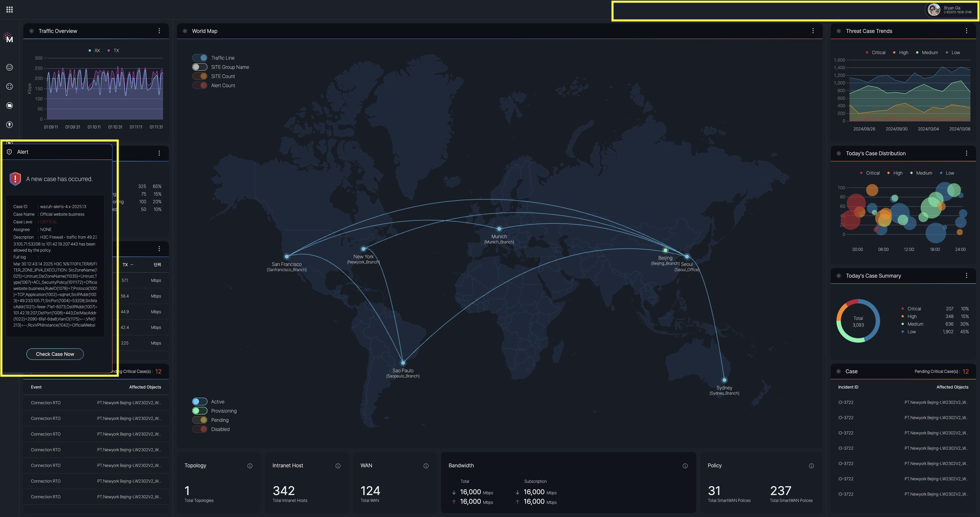Click the Topology info icon

tap(250, 466)
